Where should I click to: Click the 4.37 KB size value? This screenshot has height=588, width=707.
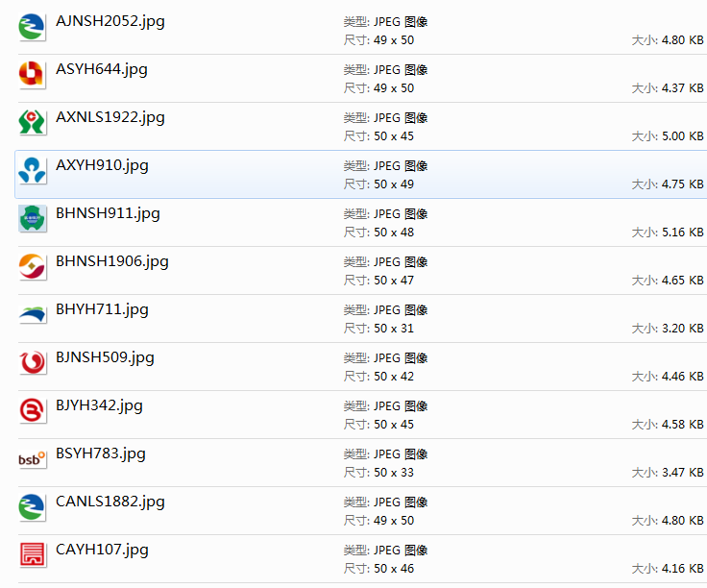tap(682, 88)
